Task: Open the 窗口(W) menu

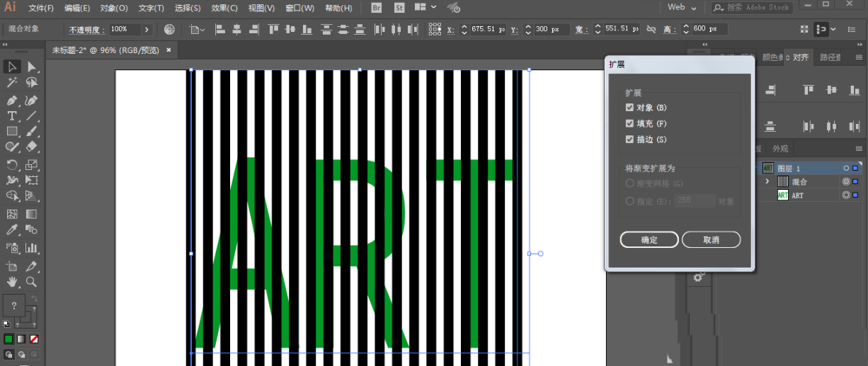Action: tap(300, 8)
